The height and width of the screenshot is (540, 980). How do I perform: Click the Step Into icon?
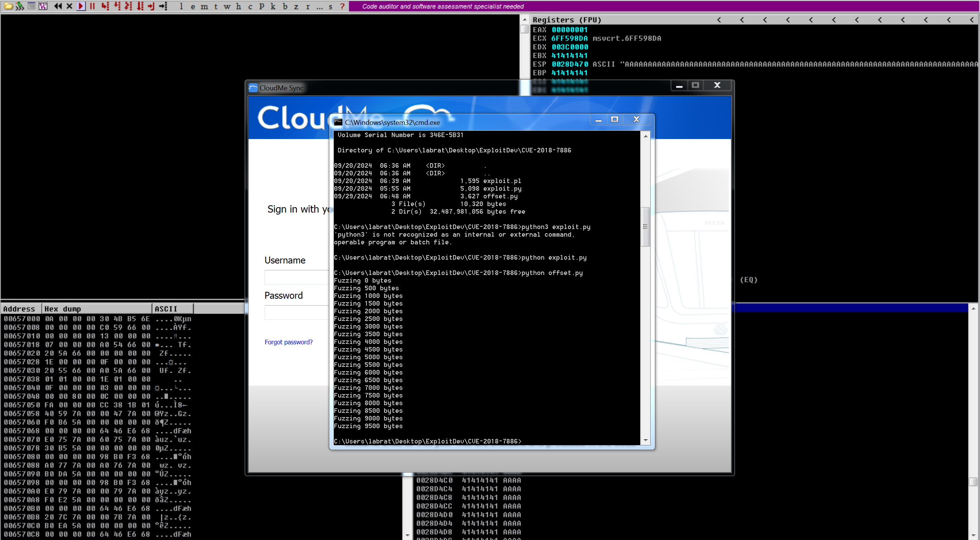pos(105,6)
